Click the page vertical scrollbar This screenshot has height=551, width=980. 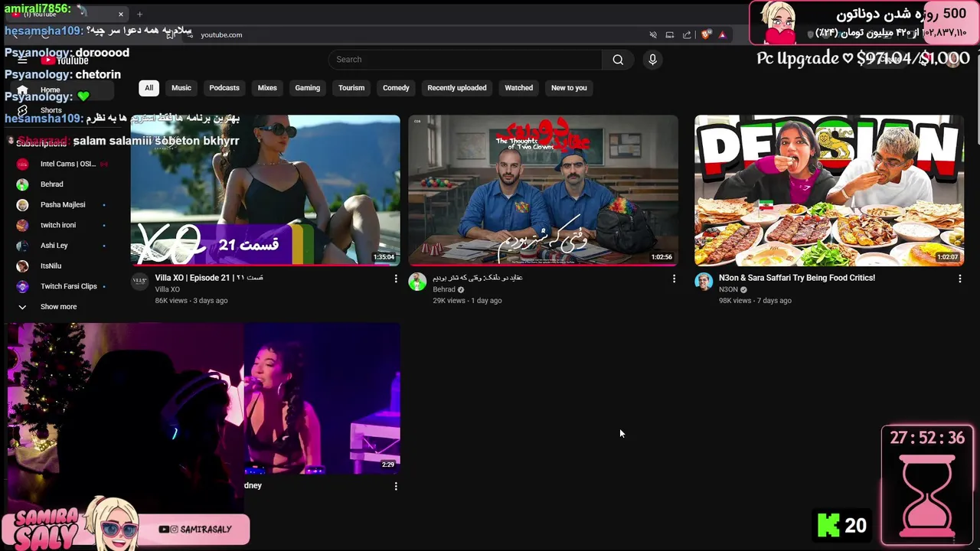[977, 99]
